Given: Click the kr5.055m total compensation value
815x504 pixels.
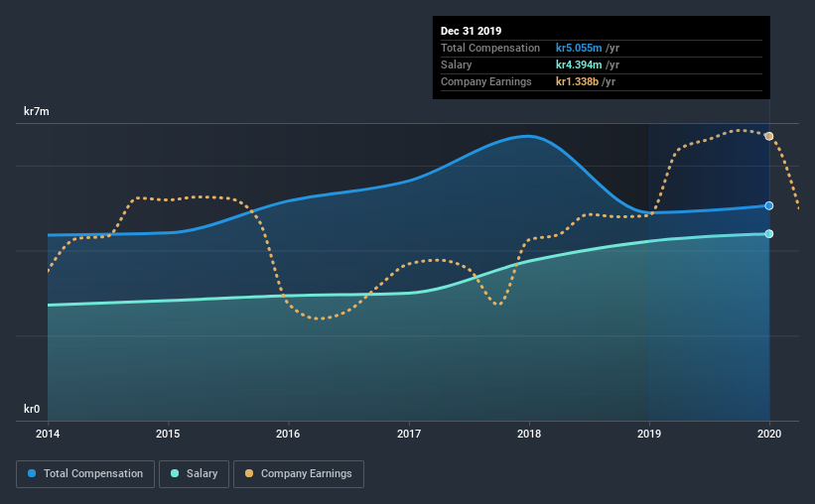Looking at the screenshot, I should pos(579,48).
